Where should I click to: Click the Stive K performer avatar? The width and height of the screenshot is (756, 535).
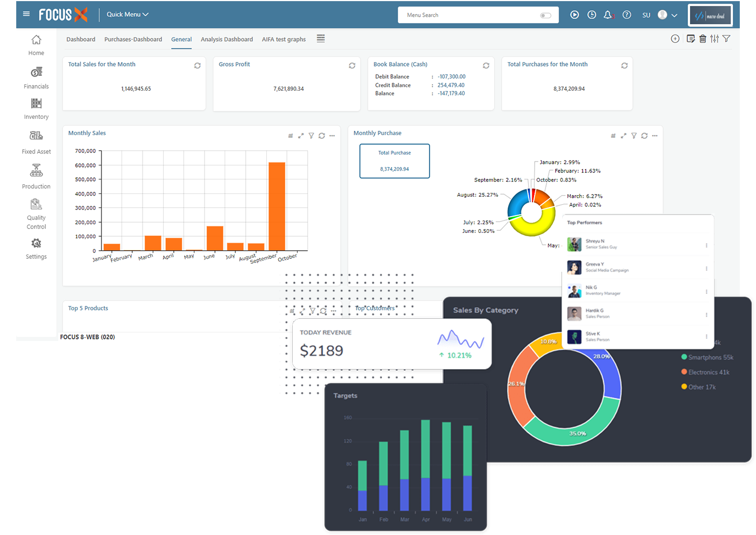tap(575, 337)
